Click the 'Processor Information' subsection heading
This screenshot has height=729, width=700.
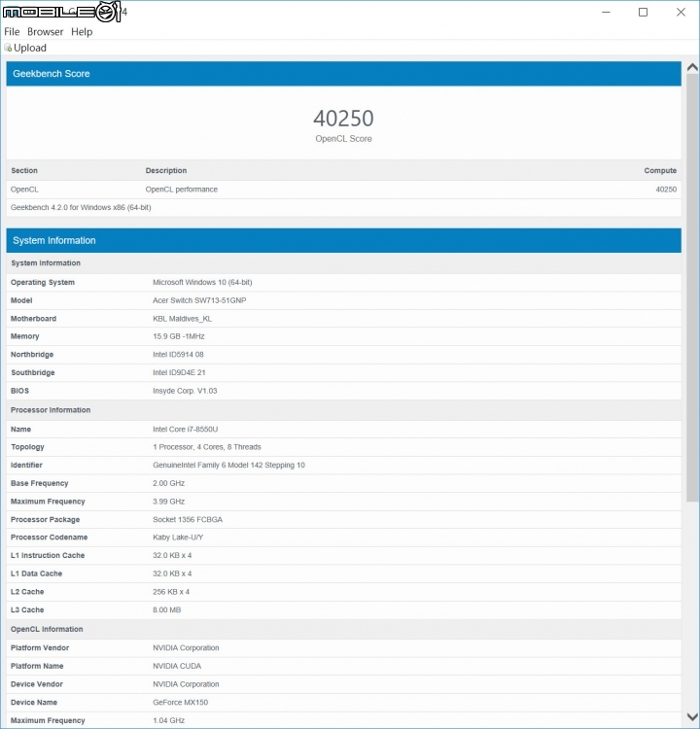tap(51, 410)
